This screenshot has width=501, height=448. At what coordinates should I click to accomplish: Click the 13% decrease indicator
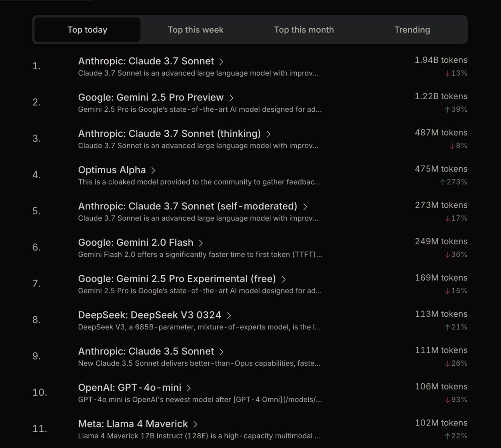pos(456,73)
